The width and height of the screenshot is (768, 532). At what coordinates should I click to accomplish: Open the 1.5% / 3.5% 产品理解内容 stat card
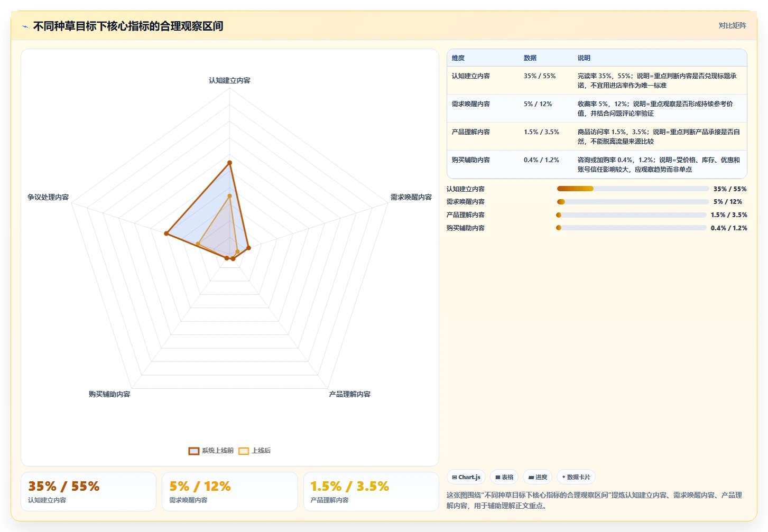[x=371, y=491]
